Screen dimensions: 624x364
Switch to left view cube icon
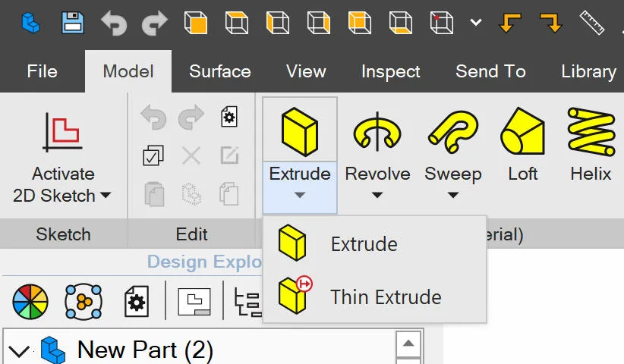pyautogui.click(x=278, y=23)
